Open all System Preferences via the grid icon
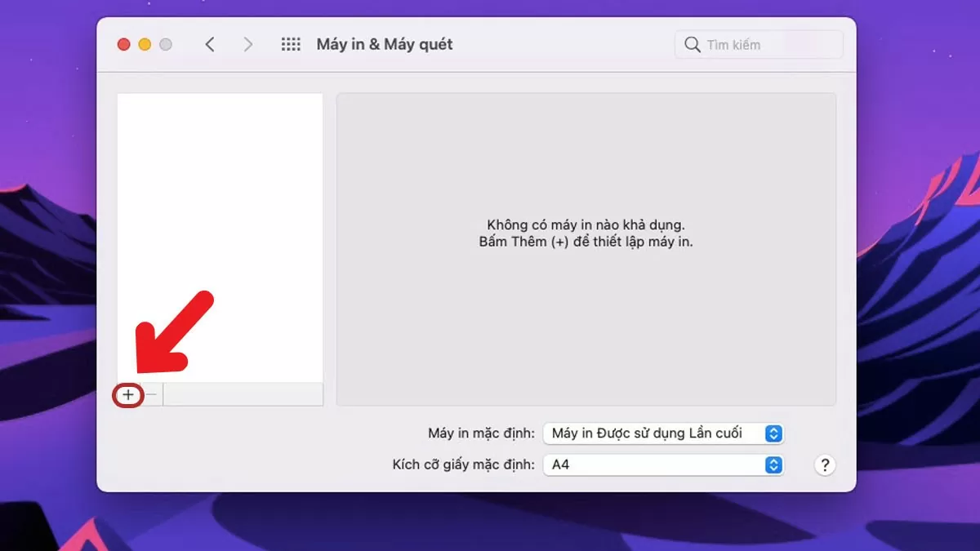The height and width of the screenshot is (551, 980). [x=291, y=44]
